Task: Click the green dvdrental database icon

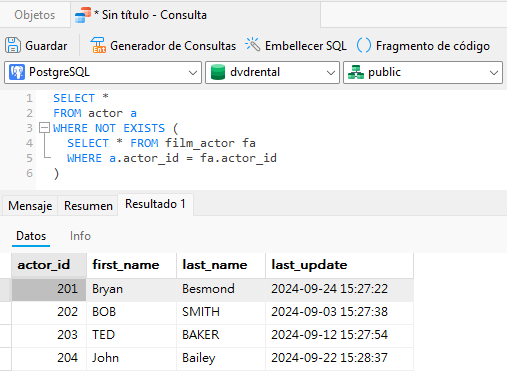Action: tap(218, 72)
